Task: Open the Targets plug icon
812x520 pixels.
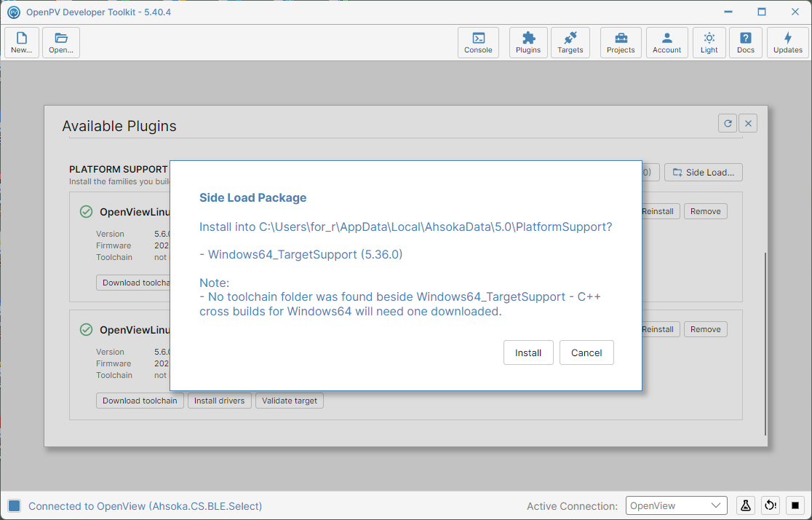Action: tap(570, 42)
